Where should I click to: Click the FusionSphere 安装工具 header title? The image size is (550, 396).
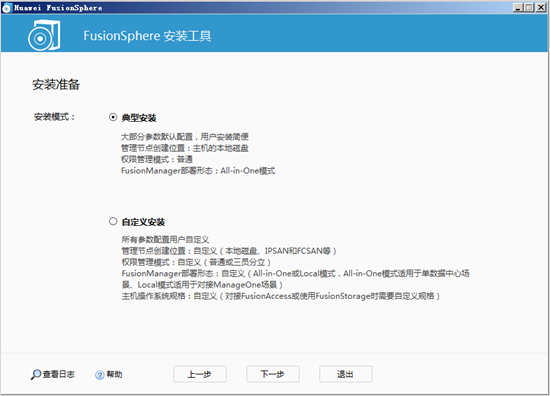147,36
